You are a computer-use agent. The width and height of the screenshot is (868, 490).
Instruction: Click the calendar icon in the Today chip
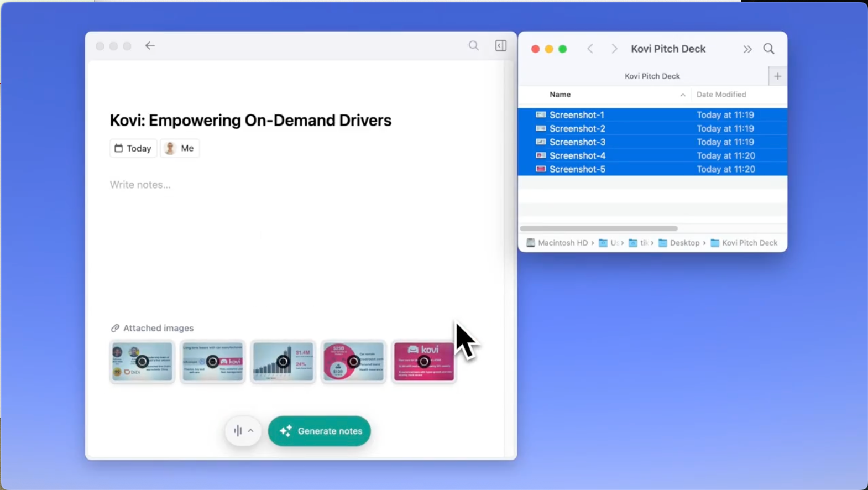118,148
